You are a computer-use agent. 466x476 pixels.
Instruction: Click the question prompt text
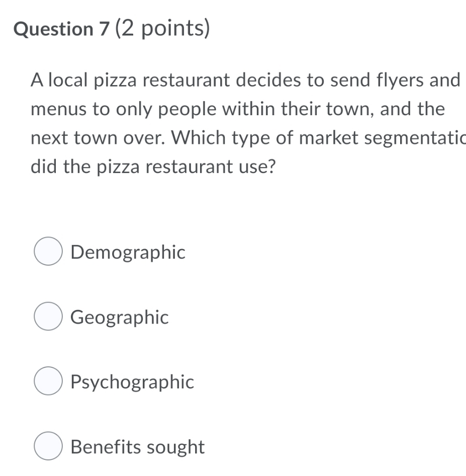[226, 123]
